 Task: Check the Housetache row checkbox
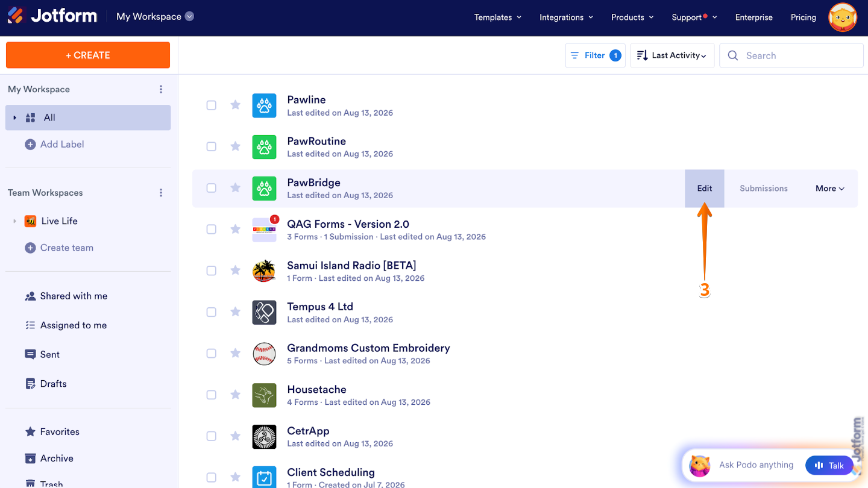tap(212, 395)
